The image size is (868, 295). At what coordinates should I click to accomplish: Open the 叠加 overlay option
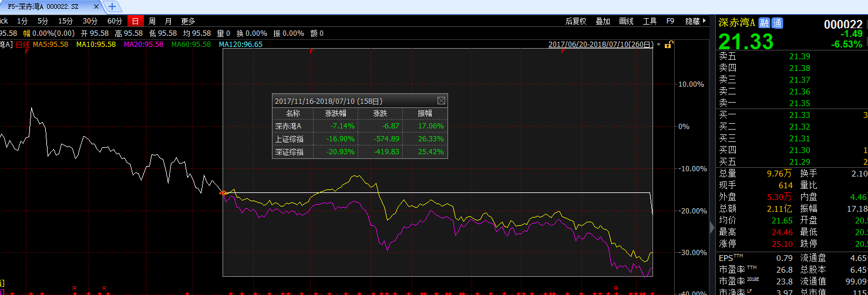pos(603,21)
